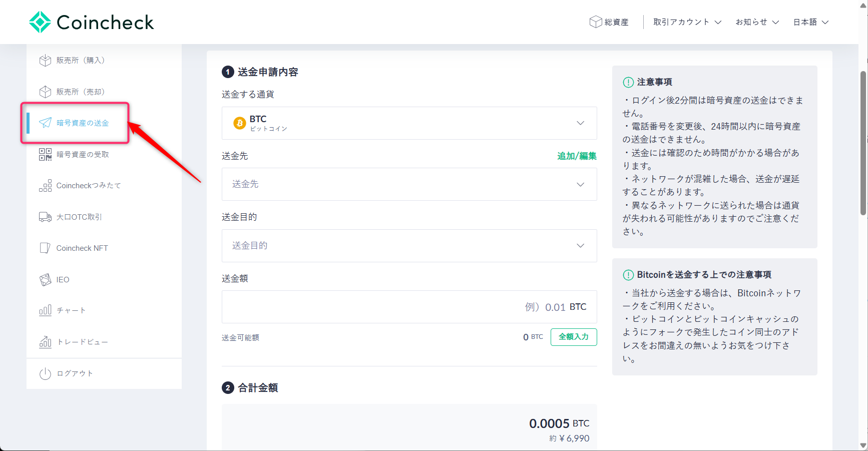868x451 pixels.
Task: Click the 追加/編集 link for destinations
Action: tap(576, 156)
